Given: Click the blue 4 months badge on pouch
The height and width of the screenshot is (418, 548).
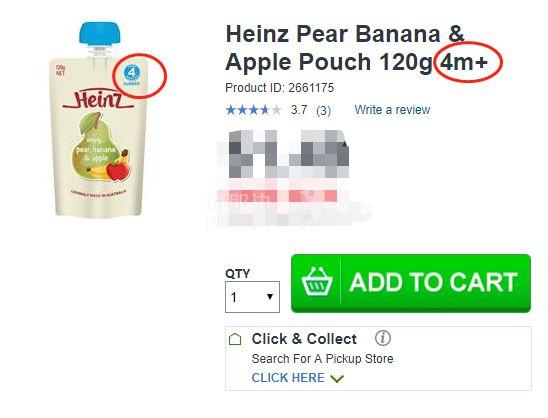Looking at the screenshot, I should pyautogui.click(x=132, y=75).
